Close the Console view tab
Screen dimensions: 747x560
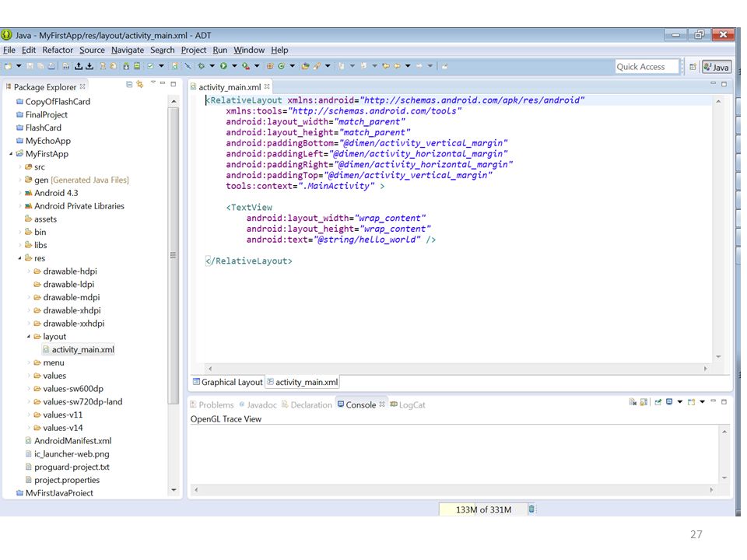382,404
